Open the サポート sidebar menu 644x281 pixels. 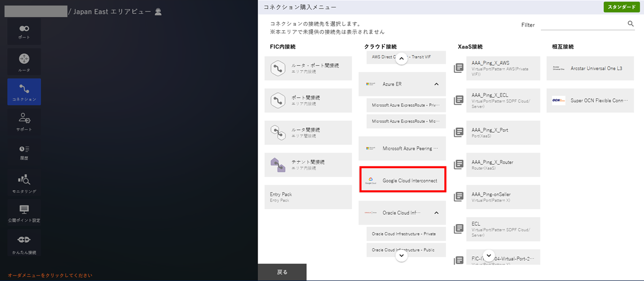(x=24, y=122)
